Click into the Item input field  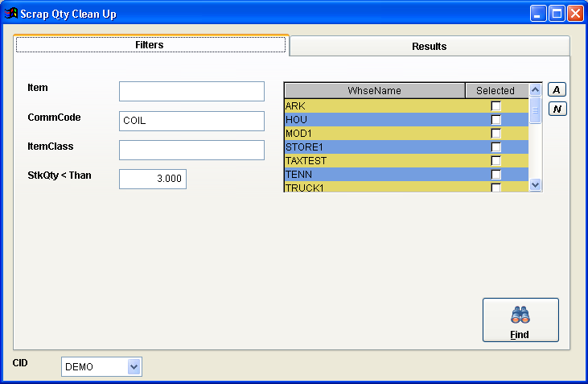[x=191, y=91]
